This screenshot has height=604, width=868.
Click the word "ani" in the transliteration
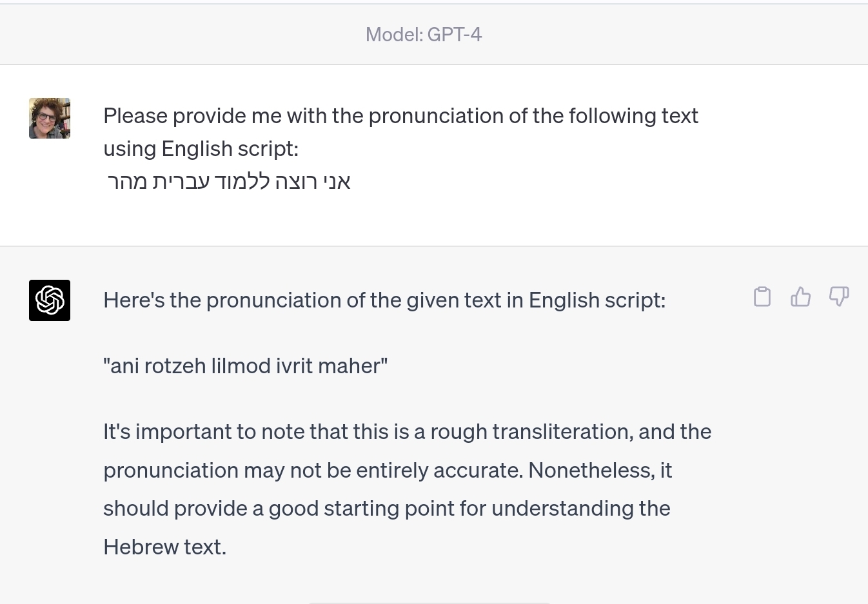pos(125,366)
